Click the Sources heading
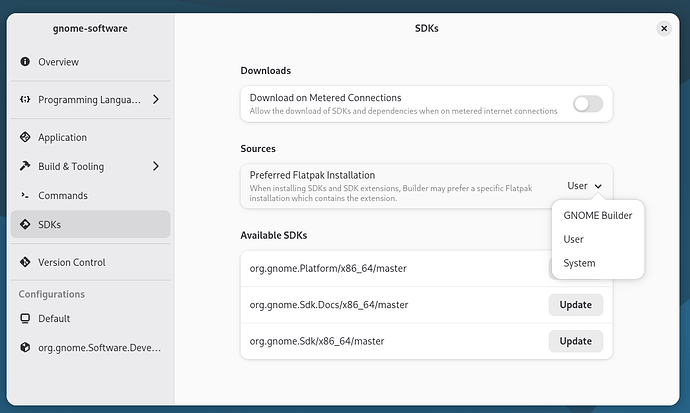This screenshot has width=690, height=413. click(258, 149)
